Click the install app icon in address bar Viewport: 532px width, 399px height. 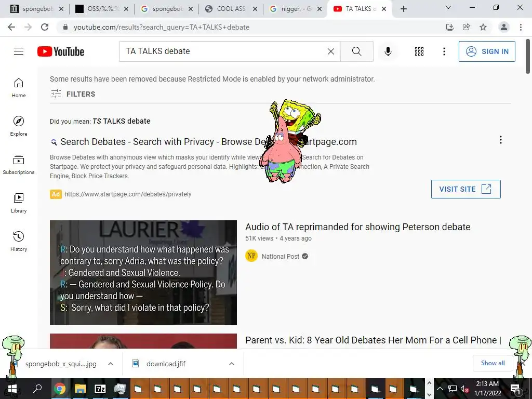449,27
